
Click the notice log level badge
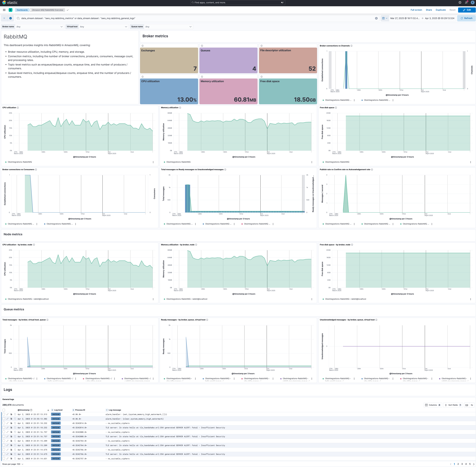point(56,414)
